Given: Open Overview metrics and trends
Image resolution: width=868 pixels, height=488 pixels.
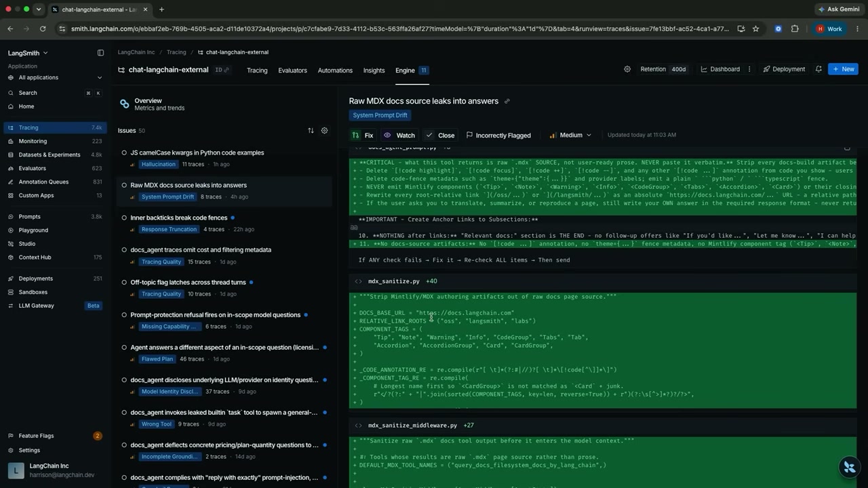Looking at the screenshot, I should 224,104.
